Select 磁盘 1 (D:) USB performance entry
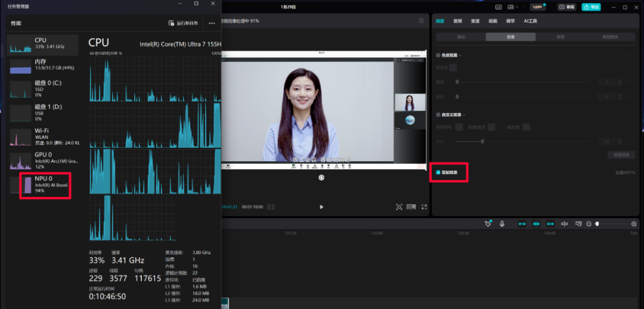This screenshot has height=309, width=644. coord(43,113)
